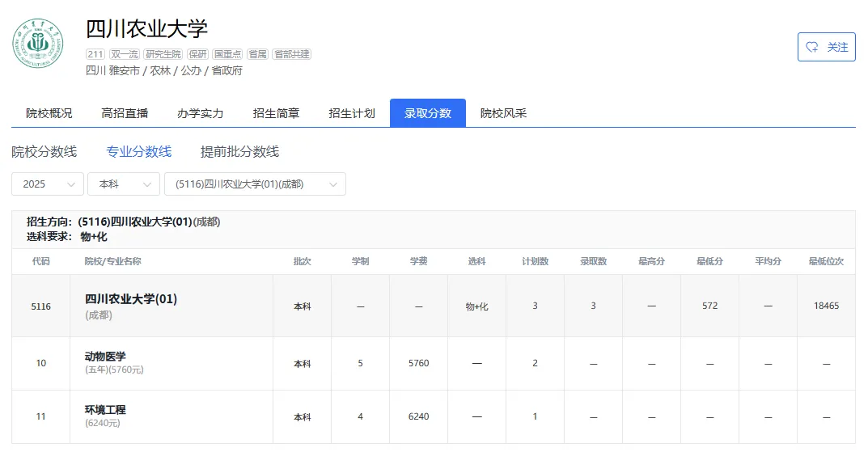Click the 环境工程 major name
Screen dimensions: 868x452
click(105, 410)
